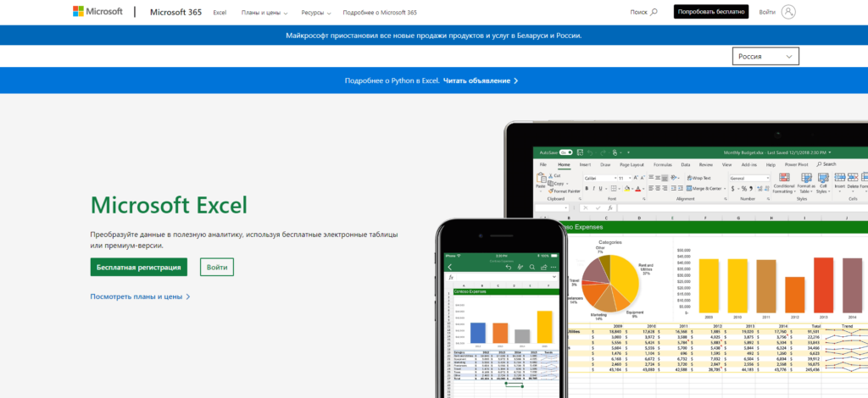Viewport: 868px width, 398px height.
Task: Click the outlined Войти button
Action: coord(217,267)
